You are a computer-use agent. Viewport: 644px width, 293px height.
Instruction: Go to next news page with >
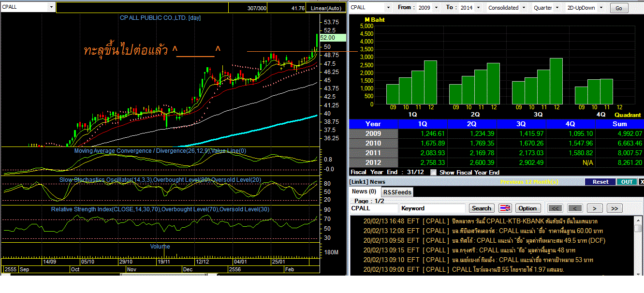tap(595, 208)
